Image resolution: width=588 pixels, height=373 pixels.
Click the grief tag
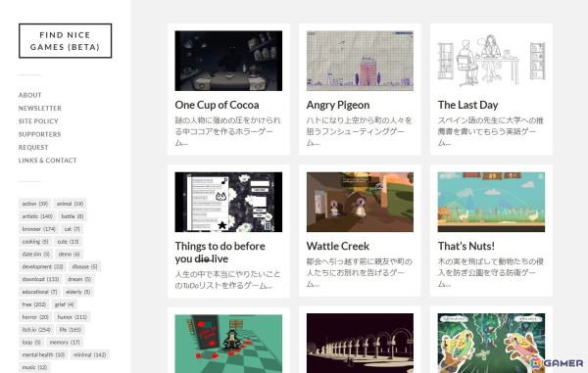(x=65, y=304)
